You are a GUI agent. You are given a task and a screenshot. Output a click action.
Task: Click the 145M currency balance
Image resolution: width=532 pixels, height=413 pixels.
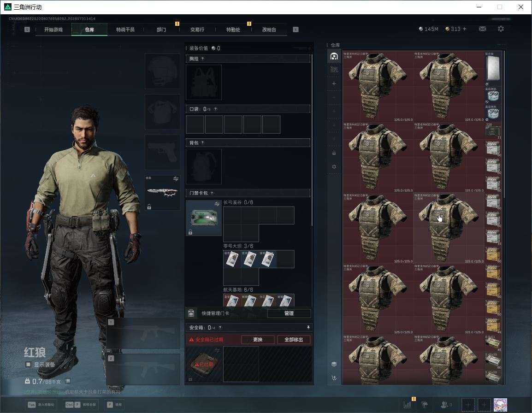click(x=429, y=29)
